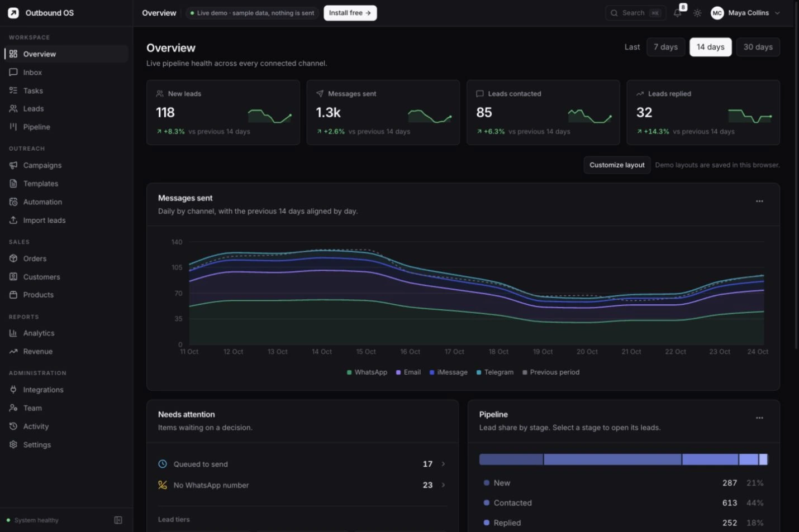Toggle the Telegram series in chart legend

494,372
